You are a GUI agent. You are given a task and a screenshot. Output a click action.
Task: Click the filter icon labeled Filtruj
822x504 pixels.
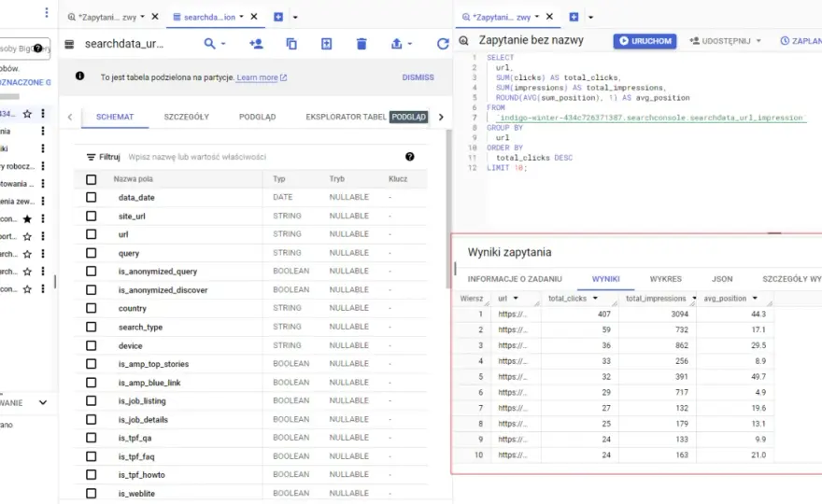click(91, 157)
